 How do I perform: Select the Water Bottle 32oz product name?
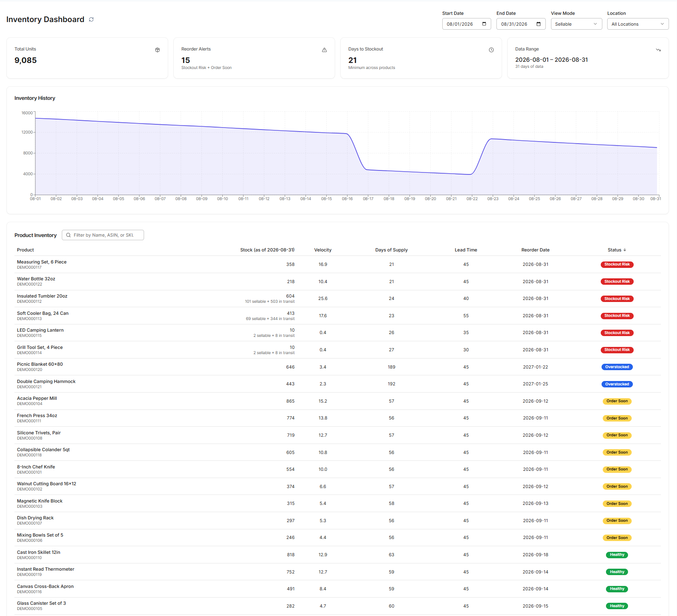[x=36, y=279]
